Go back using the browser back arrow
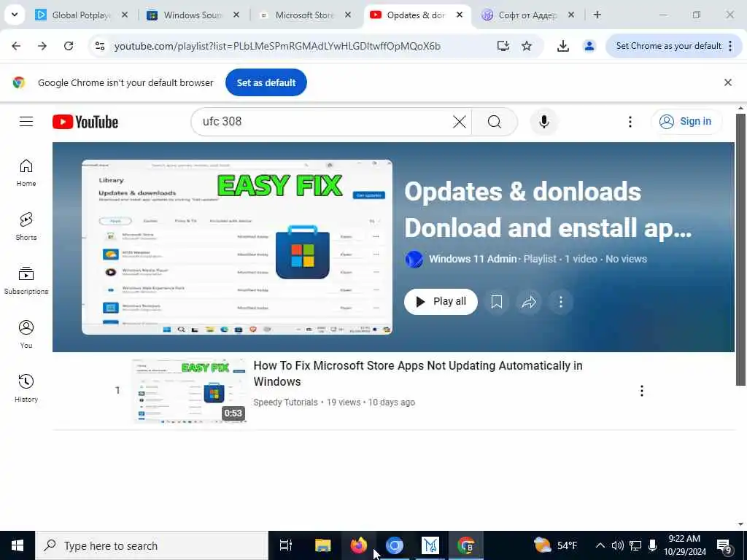The image size is (747, 560). click(16, 46)
